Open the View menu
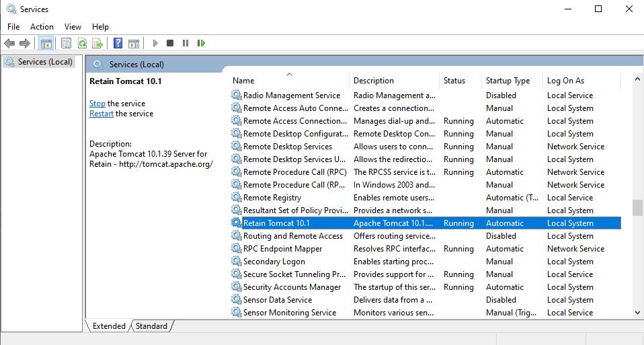The height and width of the screenshot is (345, 644). (73, 27)
